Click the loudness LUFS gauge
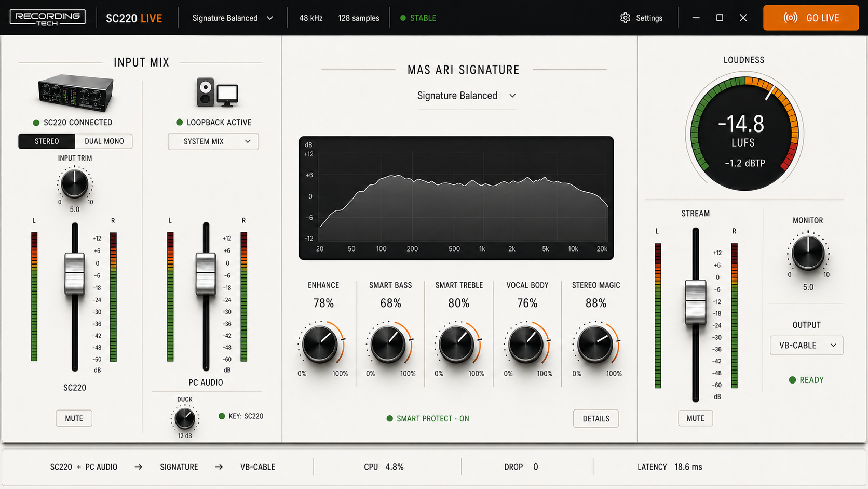 coord(744,133)
